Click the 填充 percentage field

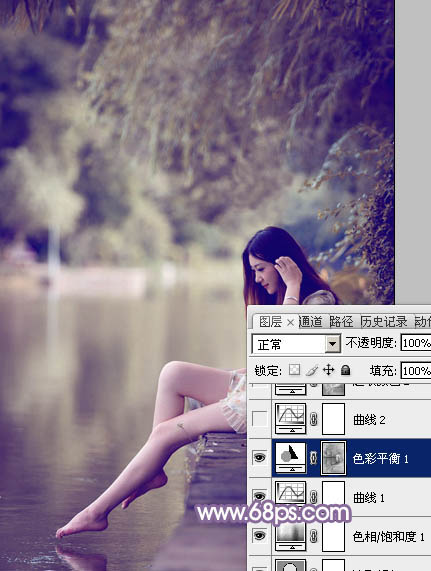point(416,371)
